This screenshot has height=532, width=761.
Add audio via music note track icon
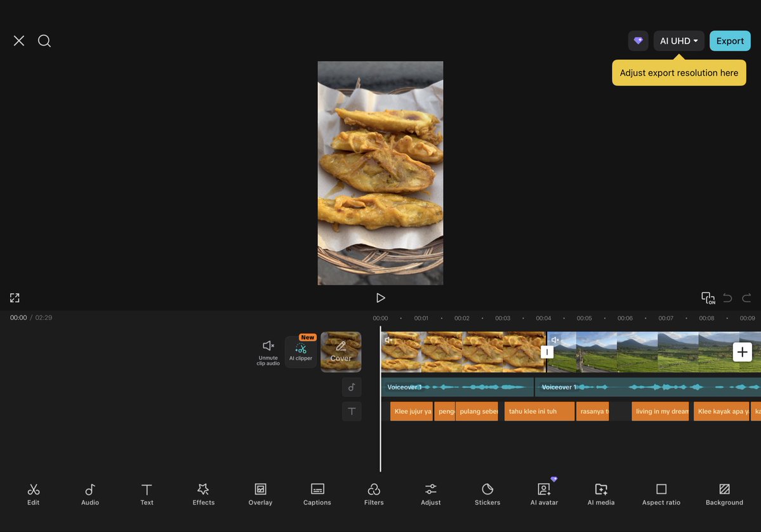point(352,387)
